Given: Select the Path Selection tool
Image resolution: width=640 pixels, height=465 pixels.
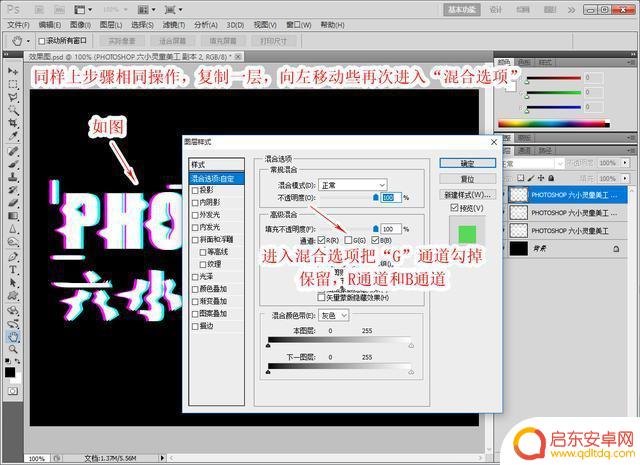Looking at the screenshot, I should 13,283.
